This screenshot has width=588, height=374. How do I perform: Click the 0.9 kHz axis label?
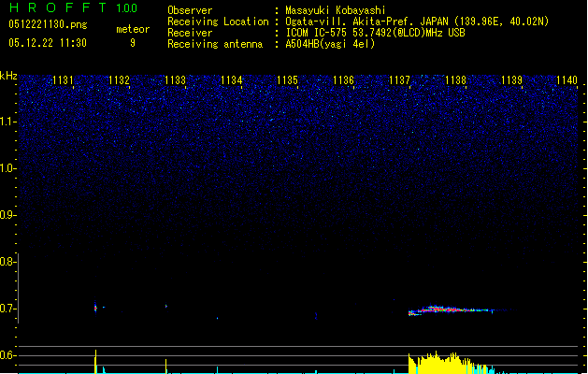coord(7,215)
